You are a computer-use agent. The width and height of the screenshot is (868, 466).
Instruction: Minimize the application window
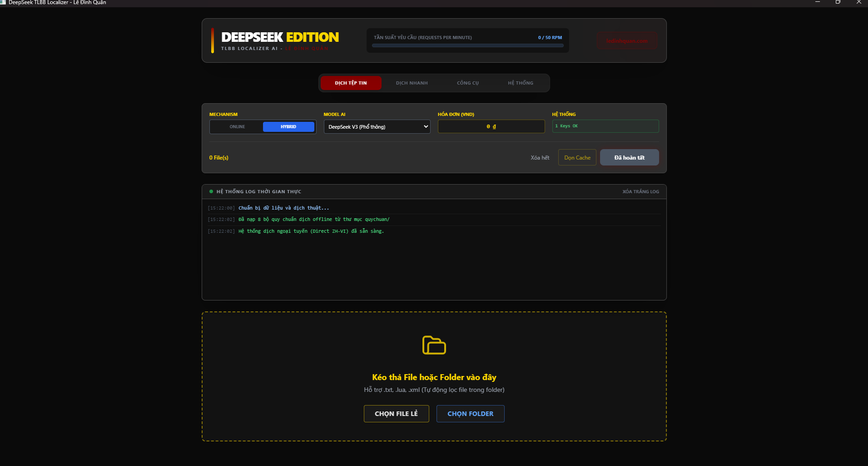point(818,2)
